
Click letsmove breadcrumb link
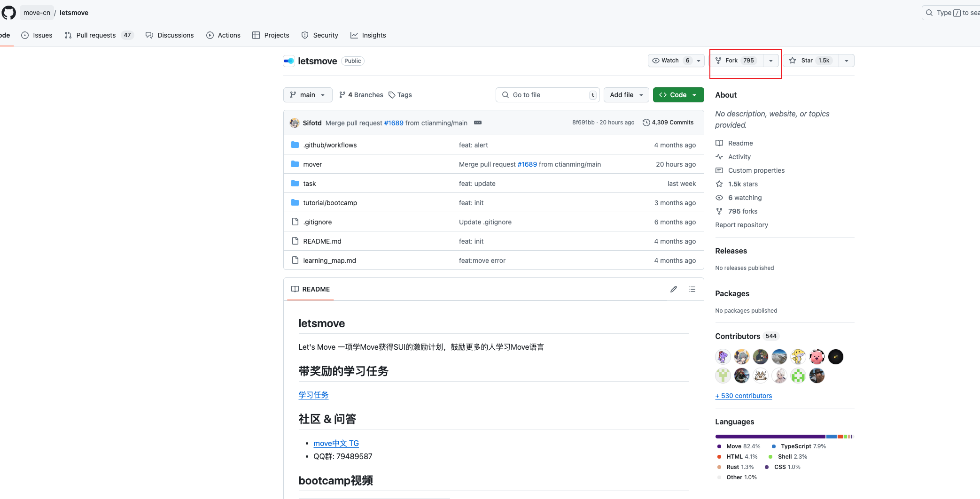click(x=74, y=13)
